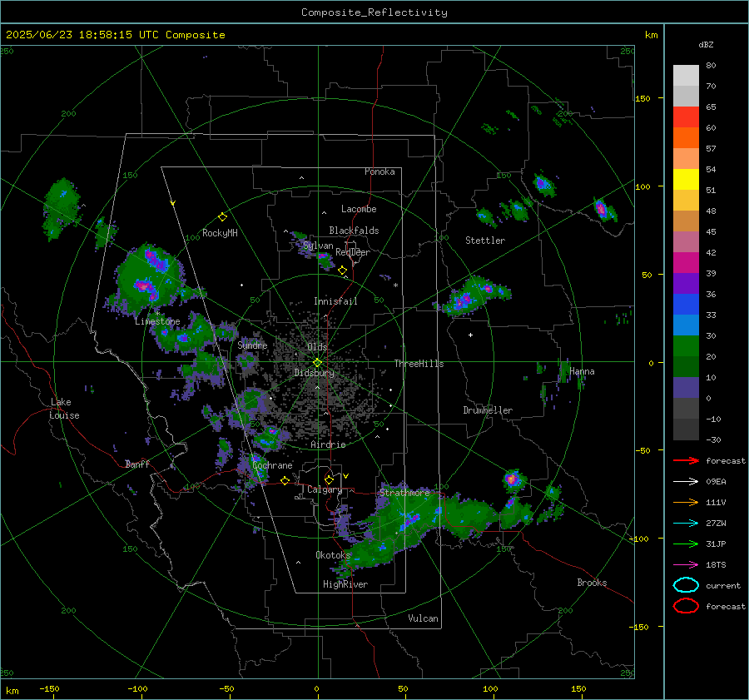Click the Vulcan label on the map
This screenshot has width=749, height=700.
click(423, 618)
